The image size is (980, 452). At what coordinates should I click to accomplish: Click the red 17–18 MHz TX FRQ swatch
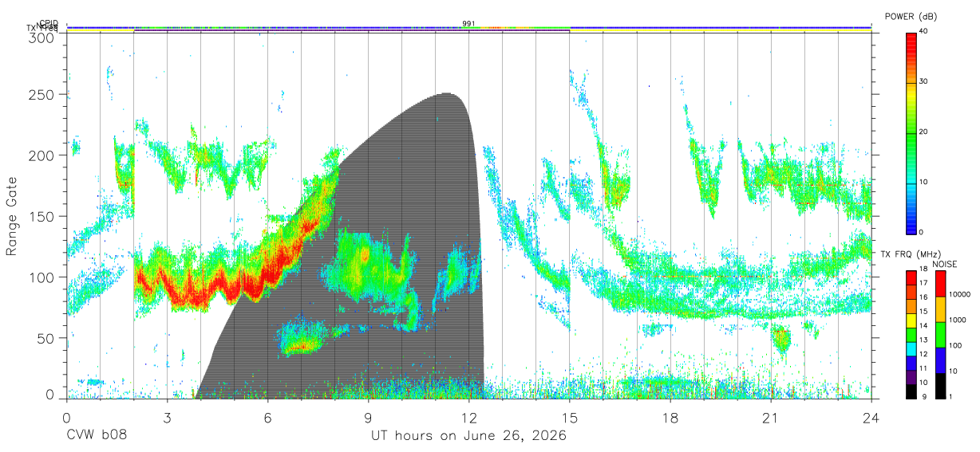pos(911,278)
